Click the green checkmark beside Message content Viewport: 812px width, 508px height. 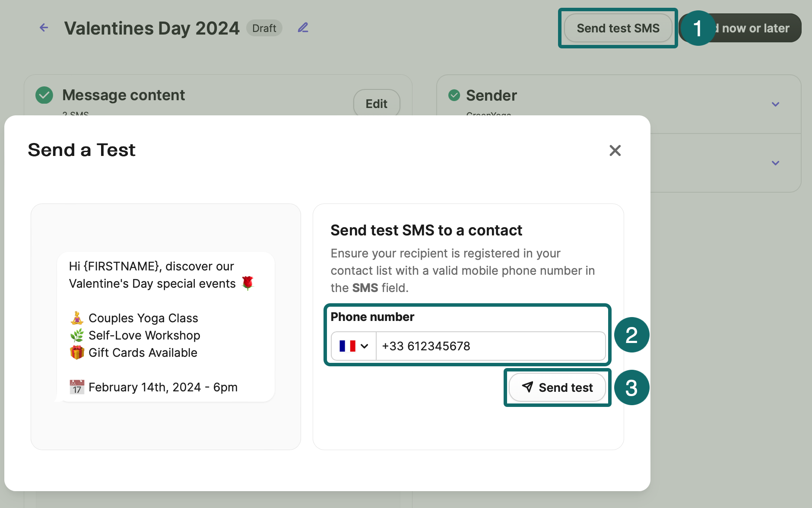[x=44, y=95]
